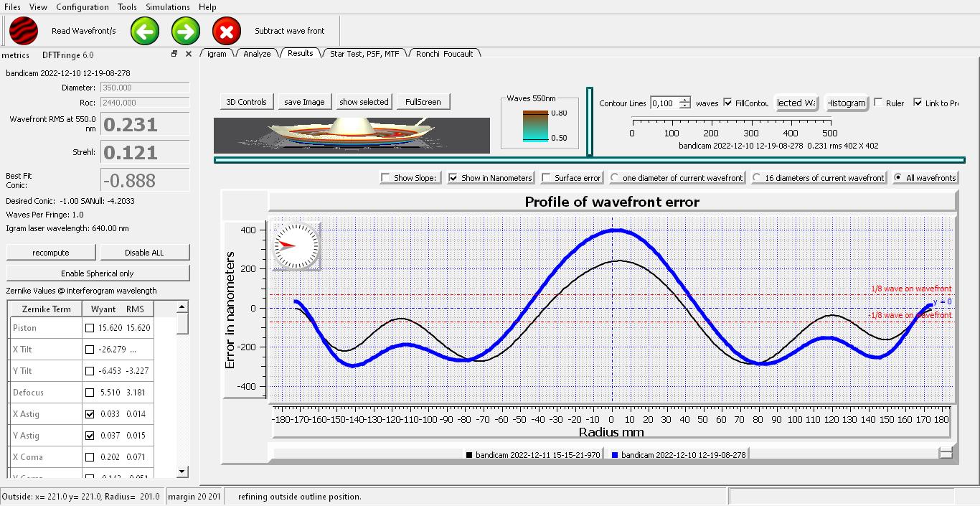
Task: Click the red wavefront Read Wavefront/s icon
Action: point(24,31)
